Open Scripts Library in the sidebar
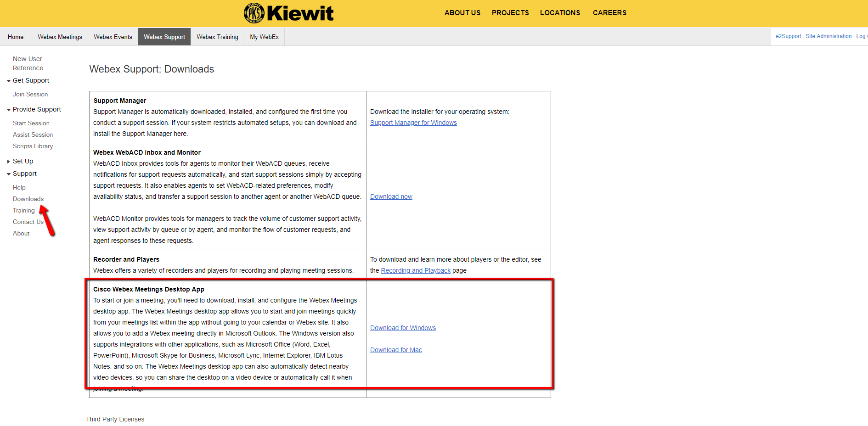The width and height of the screenshot is (868, 426). point(33,146)
